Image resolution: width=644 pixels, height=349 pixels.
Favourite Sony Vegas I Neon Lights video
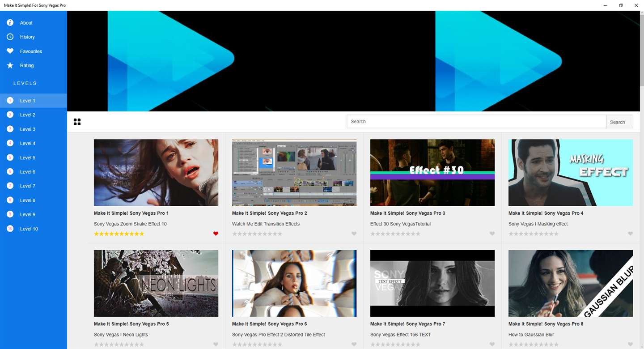216,345
